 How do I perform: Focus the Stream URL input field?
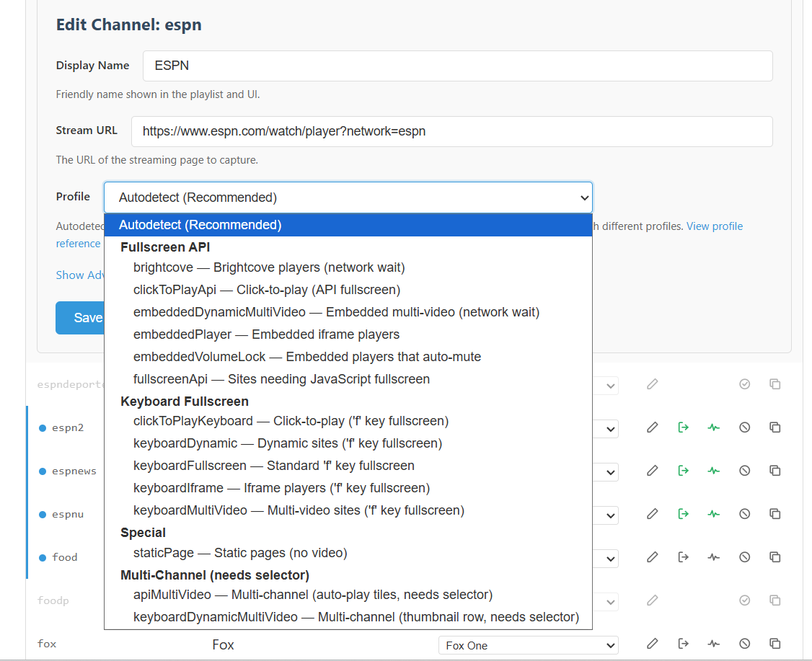[x=452, y=131]
